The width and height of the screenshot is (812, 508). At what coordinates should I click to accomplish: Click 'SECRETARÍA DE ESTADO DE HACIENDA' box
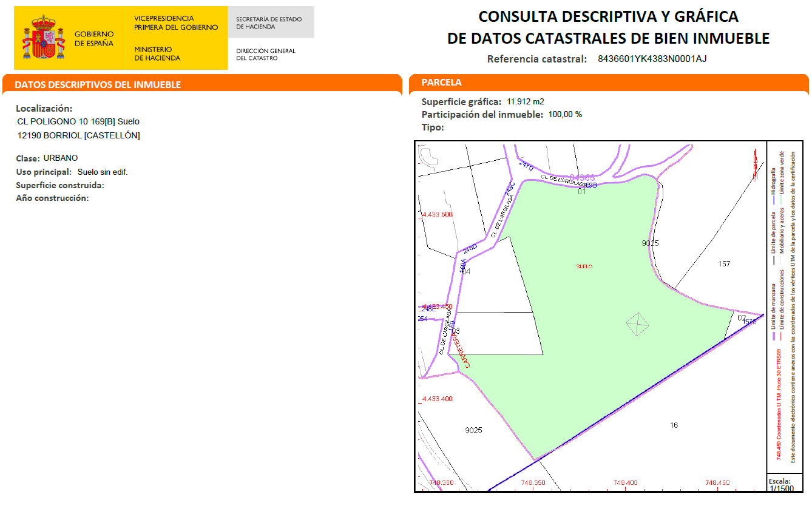(271, 22)
